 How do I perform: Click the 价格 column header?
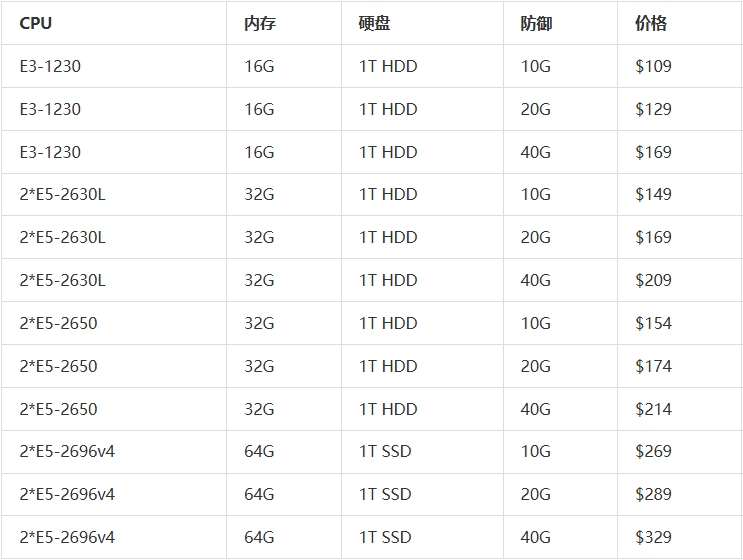coord(650,23)
